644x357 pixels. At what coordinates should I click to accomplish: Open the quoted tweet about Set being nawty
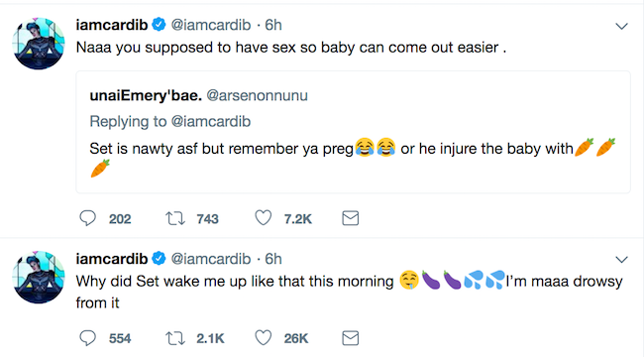click(x=354, y=132)
